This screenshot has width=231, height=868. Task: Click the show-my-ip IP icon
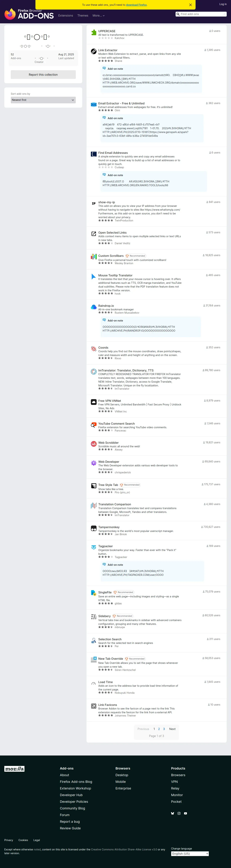[x=94, y=203]
